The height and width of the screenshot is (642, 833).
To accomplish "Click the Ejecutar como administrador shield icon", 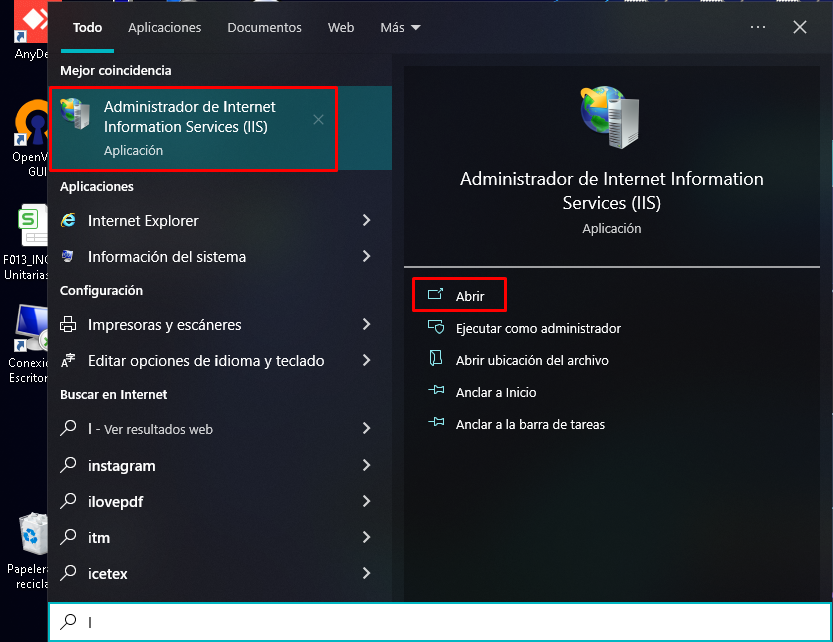I will click(435, 328).
